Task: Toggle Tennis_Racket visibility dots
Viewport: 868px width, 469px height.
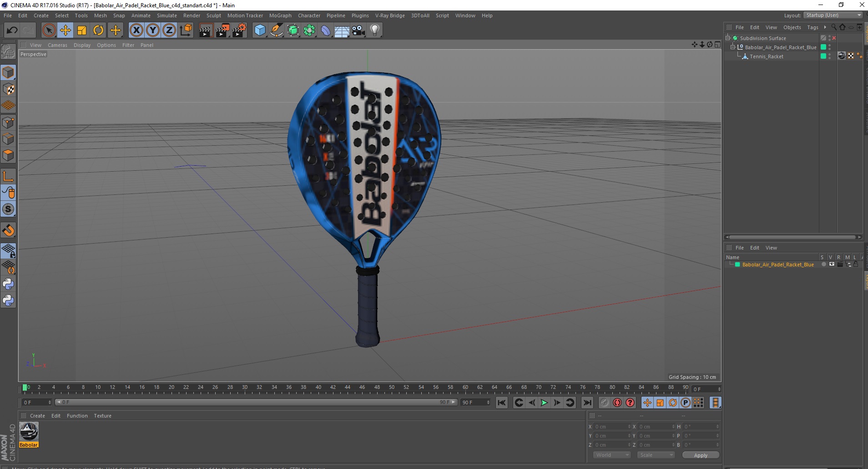Action: [830, 56]
